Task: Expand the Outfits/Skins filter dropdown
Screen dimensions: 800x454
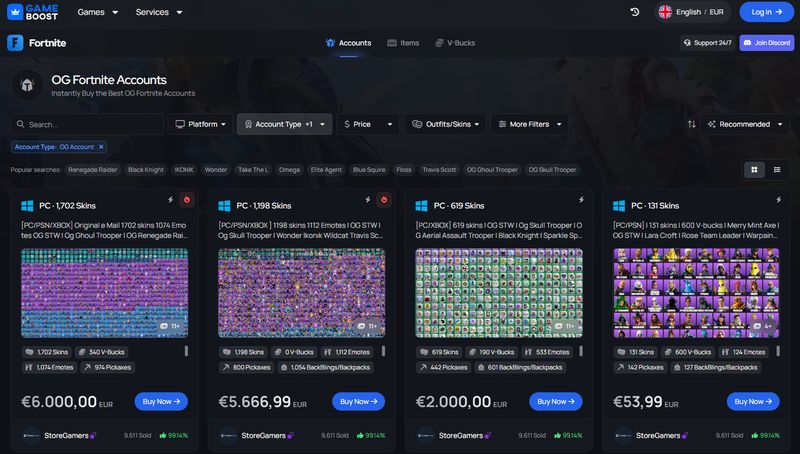Action: pos(445,124)
